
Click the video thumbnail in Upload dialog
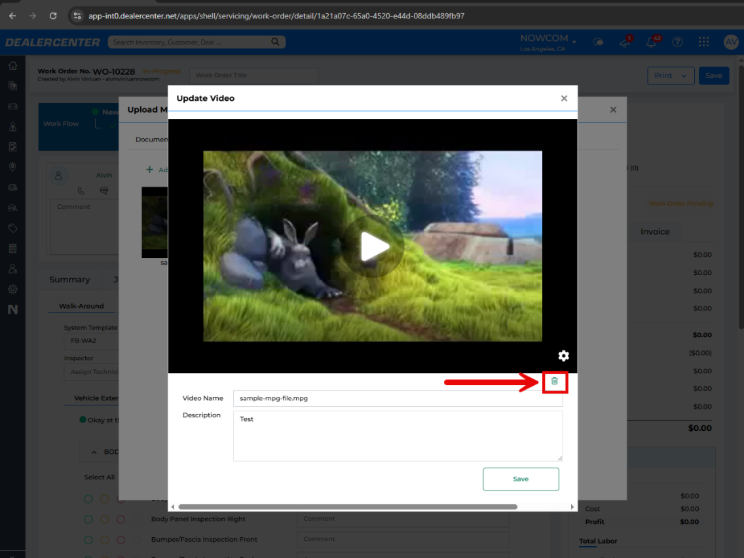click(155, 222)
